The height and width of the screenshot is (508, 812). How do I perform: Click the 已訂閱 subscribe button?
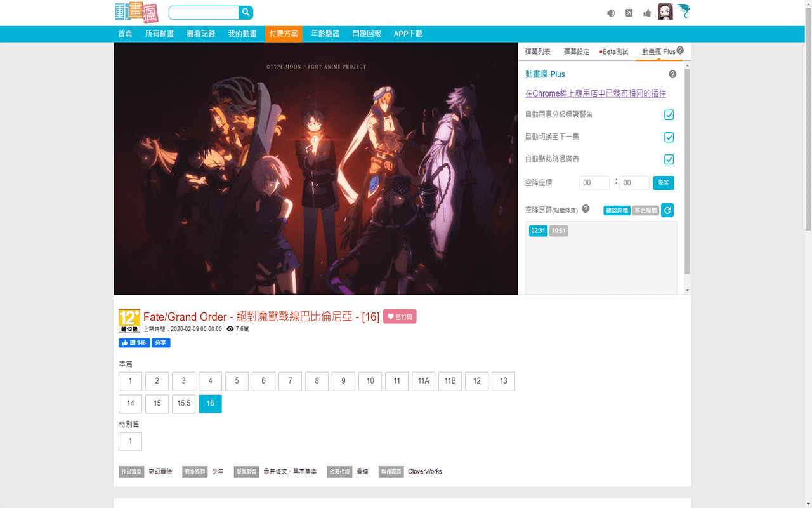coord(400,317)
